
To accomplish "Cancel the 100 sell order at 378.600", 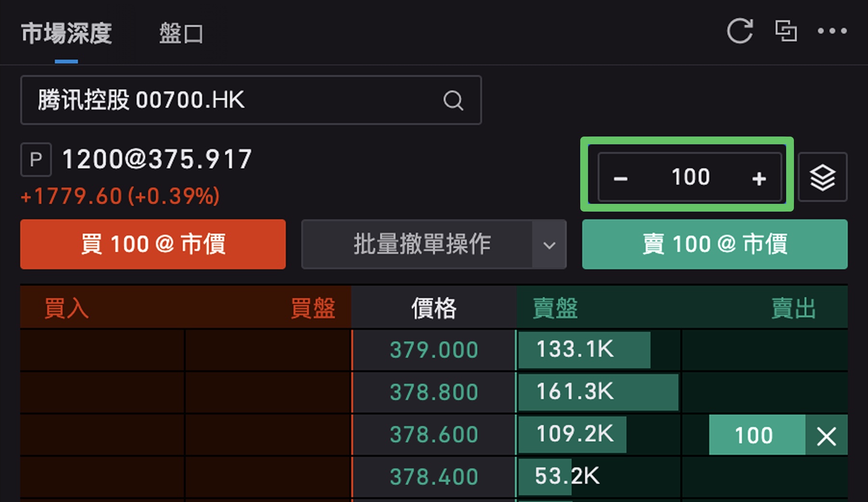I will pyautogui.click(x=826, y=436).
